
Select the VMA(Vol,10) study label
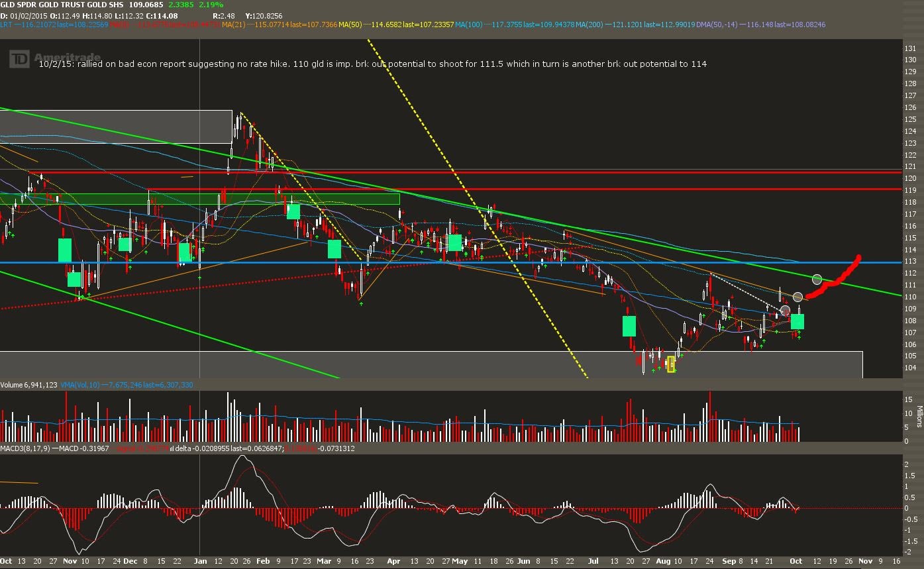80,384
